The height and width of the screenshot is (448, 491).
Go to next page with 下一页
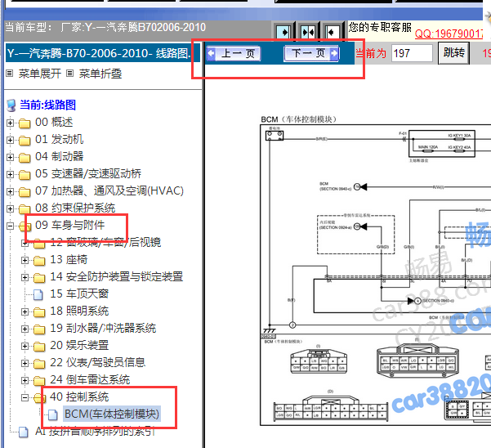pos(311,53)
